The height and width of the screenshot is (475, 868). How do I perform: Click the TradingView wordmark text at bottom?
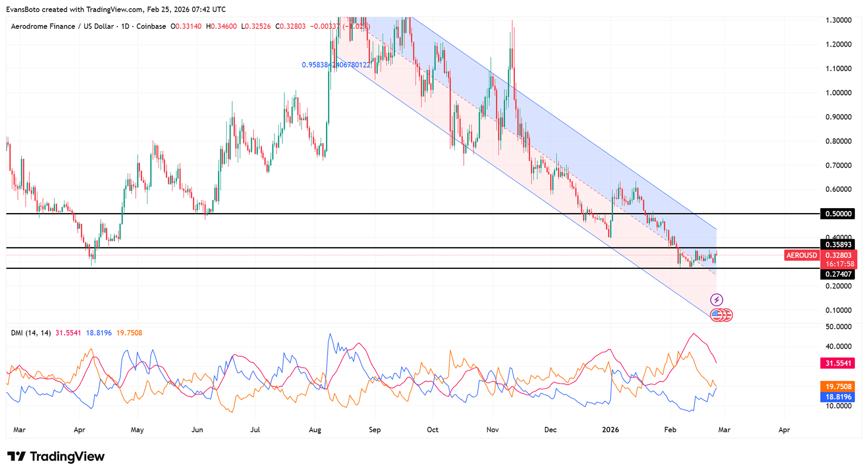tap(67, 457)
